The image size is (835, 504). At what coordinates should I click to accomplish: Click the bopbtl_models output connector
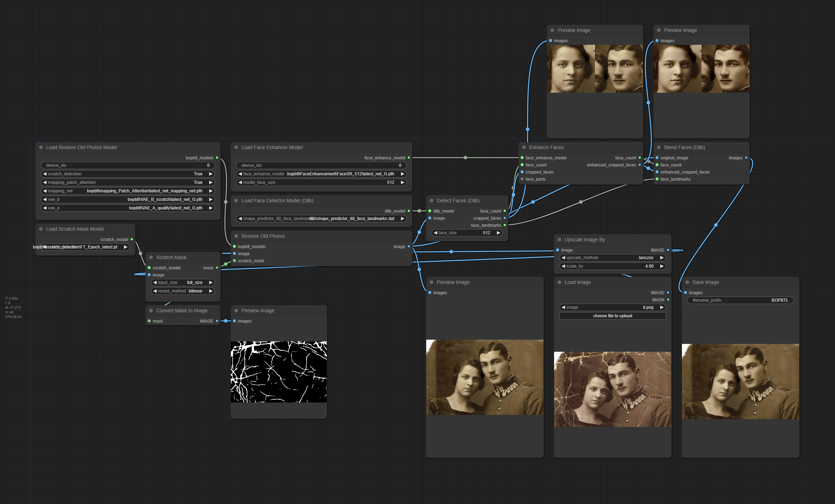217,158
